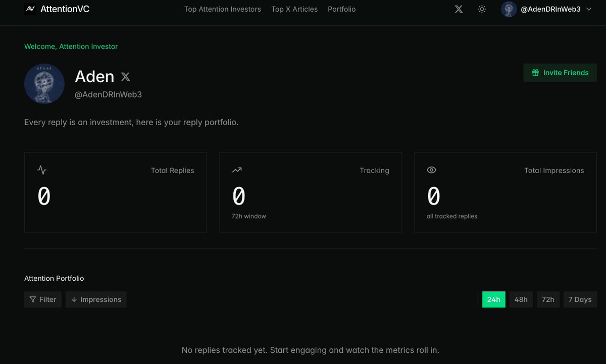Click the 'Every reply is an investment' tagline
This screenshot has width=606, height=364.
click(131, 123)
